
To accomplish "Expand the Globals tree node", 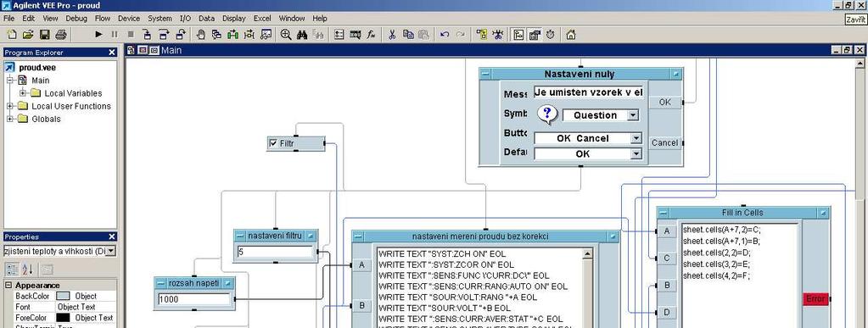I will [x=10, y=119].
